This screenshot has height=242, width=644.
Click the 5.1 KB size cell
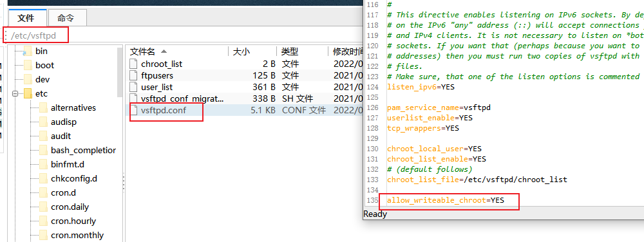262,110
